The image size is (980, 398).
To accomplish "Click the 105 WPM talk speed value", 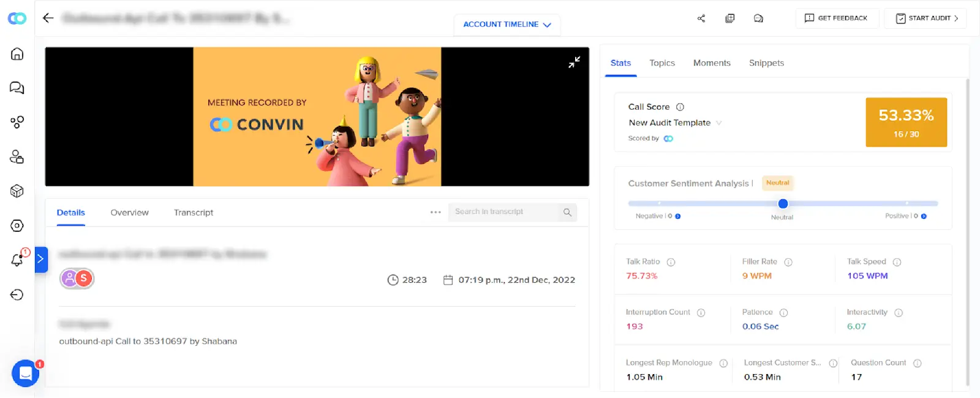I will coord(867,276).
